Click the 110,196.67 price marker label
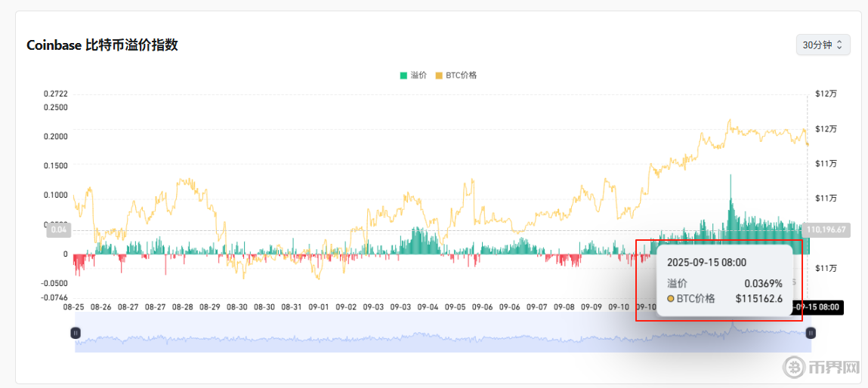868x388 pixels. [x=828, y=229]
